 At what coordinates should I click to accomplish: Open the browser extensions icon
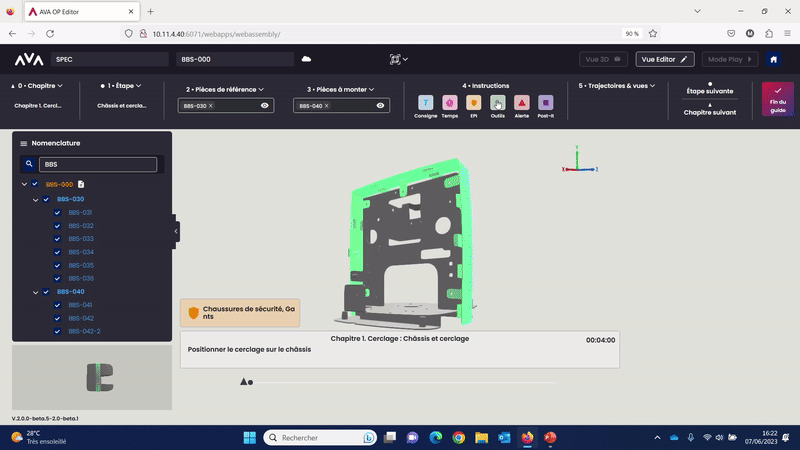click(x=769, y=34)
